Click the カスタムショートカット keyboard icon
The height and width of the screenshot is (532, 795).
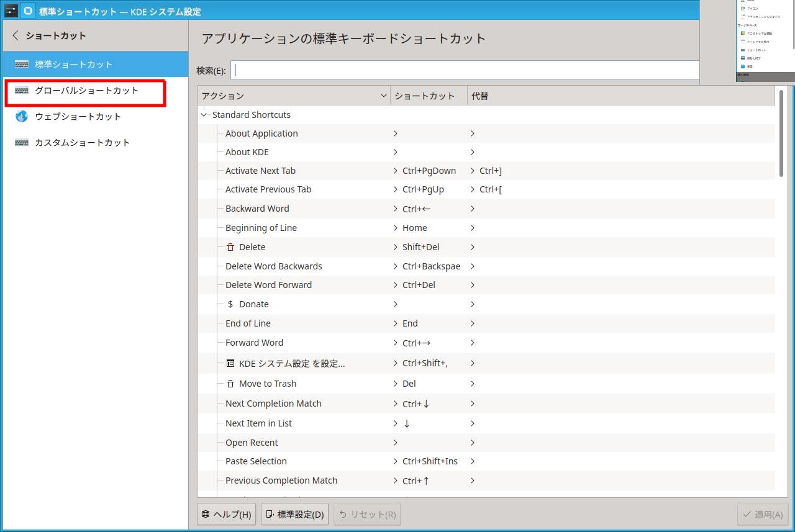coord(22,143)
